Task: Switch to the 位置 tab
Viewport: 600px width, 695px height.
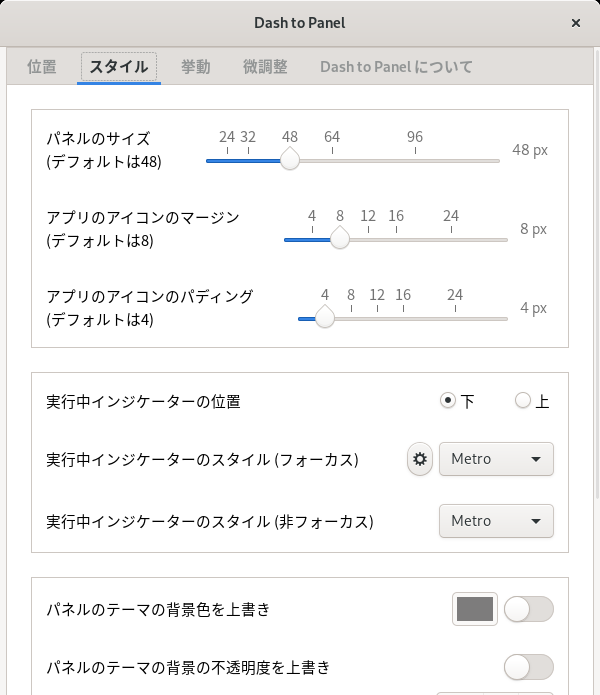Action: (42, 67)
